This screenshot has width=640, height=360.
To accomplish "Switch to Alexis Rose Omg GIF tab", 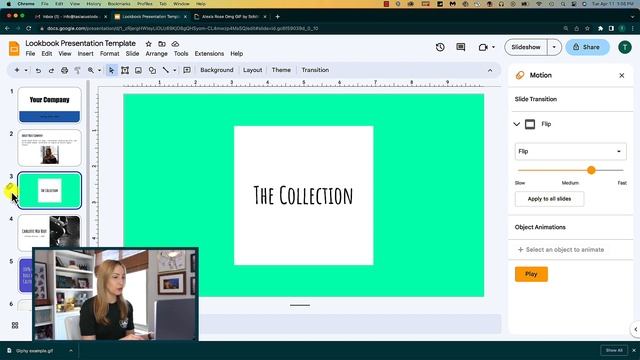I will pos(230,17).
